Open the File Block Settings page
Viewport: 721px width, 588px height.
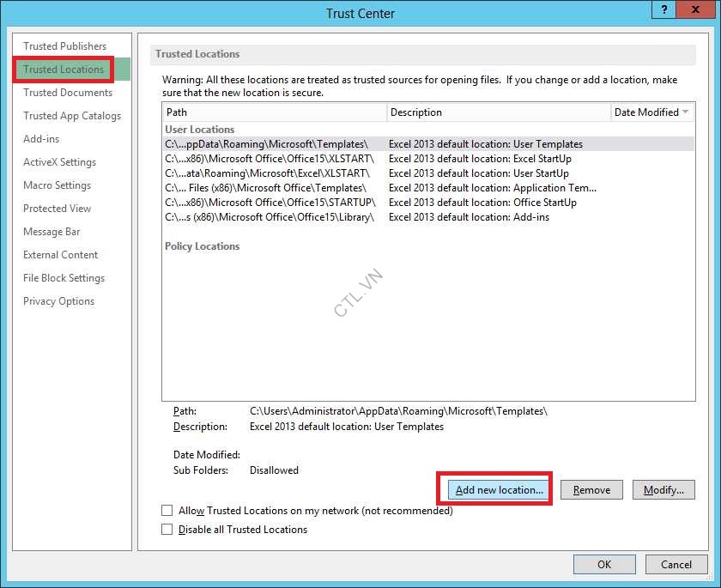coord(63,277)
